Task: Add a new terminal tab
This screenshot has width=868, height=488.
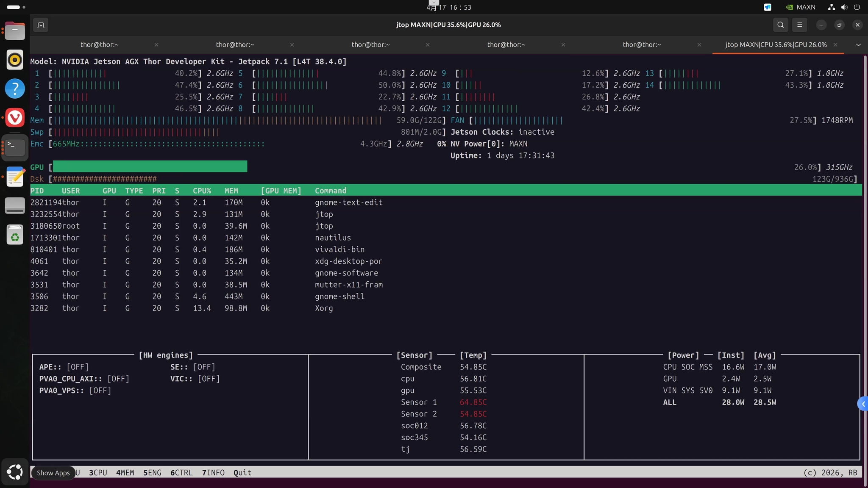Action: click(41, 25)
